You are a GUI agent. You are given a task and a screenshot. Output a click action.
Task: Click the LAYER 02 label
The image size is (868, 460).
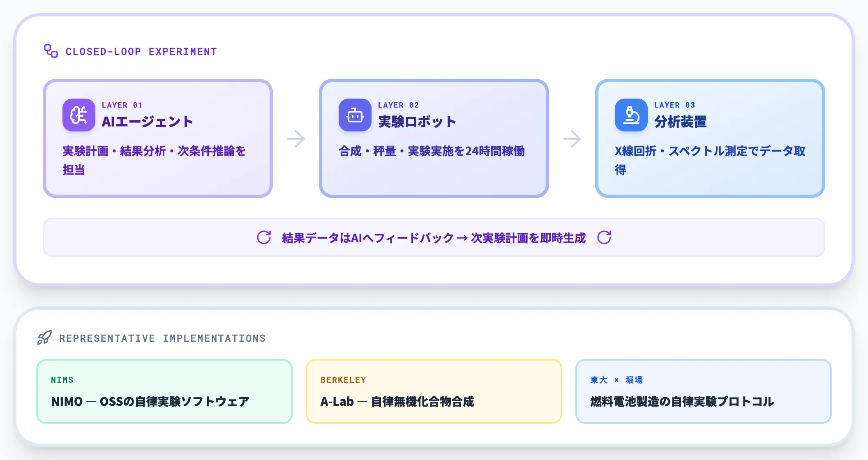click(x=398, y=105)
